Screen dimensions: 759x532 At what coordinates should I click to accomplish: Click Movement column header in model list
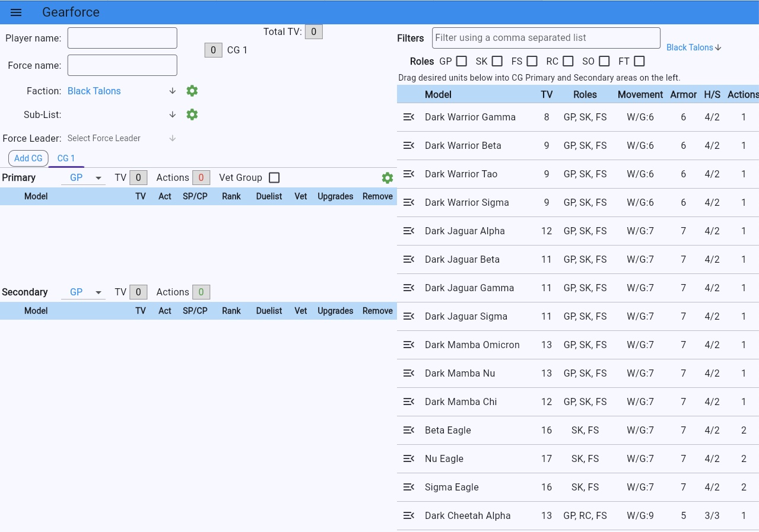click(x=640, y=94)
